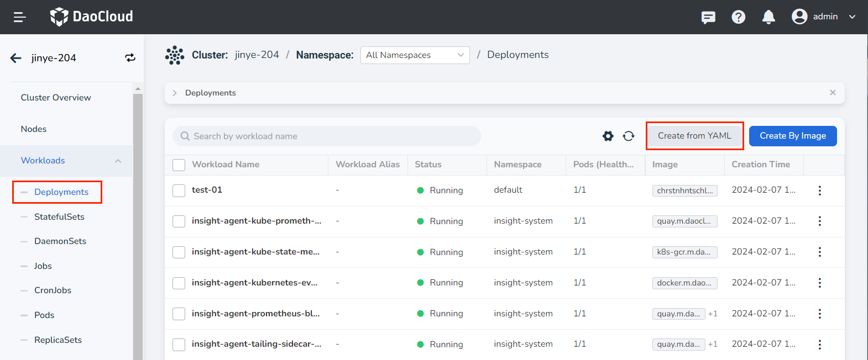Expand the Deployments info panel chevron
868x360 pixels.
tap(175, 93)
